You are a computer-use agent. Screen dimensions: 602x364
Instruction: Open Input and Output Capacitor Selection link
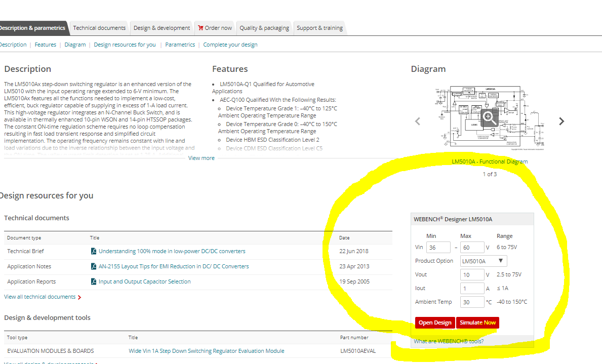tap(144, 281)
